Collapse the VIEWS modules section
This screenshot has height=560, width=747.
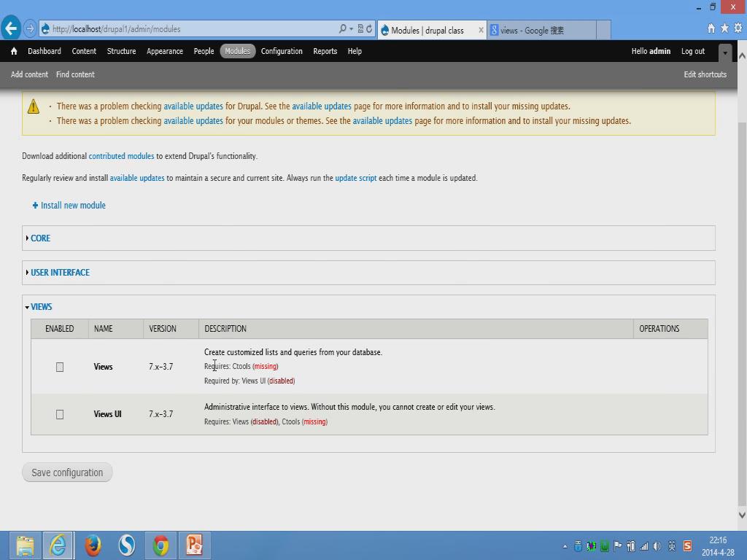click(x=41, y=307)
